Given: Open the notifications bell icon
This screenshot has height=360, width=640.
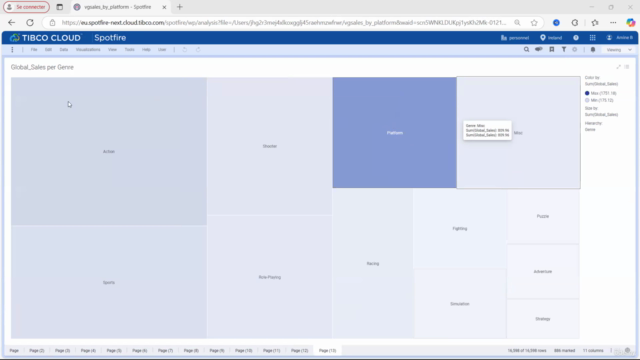Looking at the screenshot, I should click(x=593, y=49).
